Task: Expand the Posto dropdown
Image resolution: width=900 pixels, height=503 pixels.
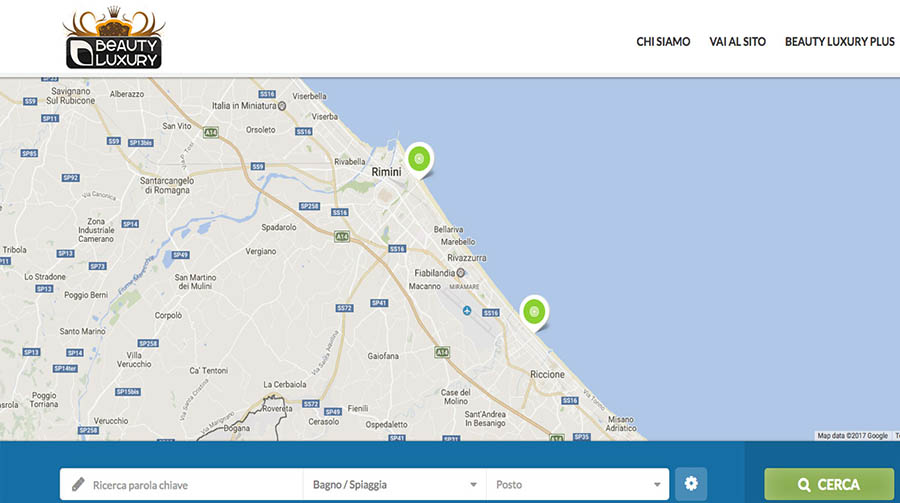Action: [577, 485]
